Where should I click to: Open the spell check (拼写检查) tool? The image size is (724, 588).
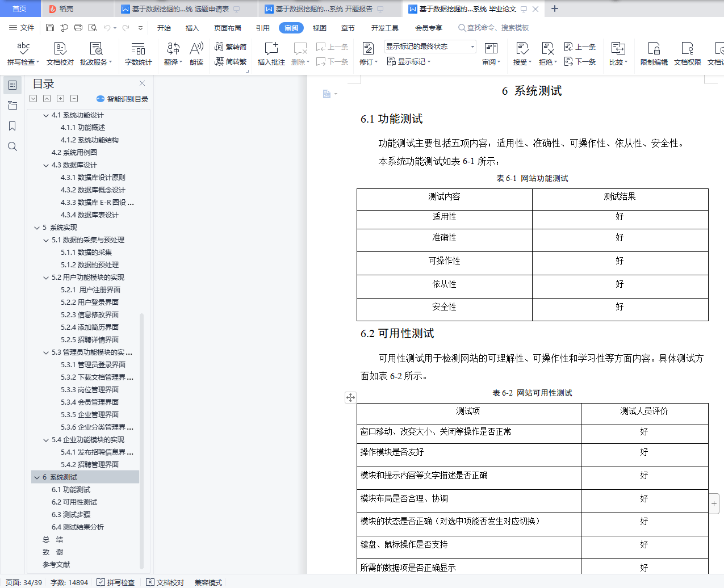(x=23, y=54)
